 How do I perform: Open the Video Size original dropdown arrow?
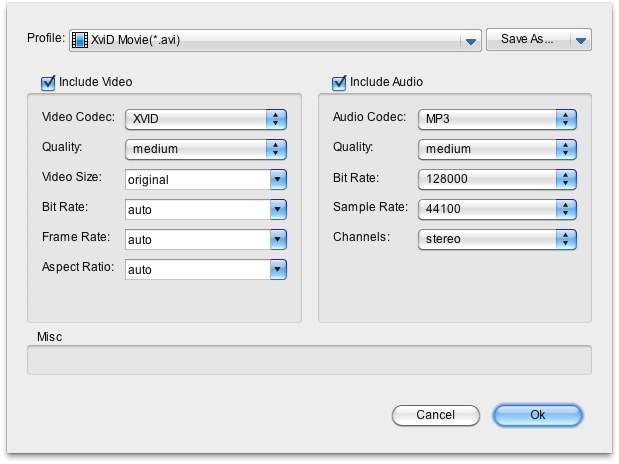coord(278,179)
